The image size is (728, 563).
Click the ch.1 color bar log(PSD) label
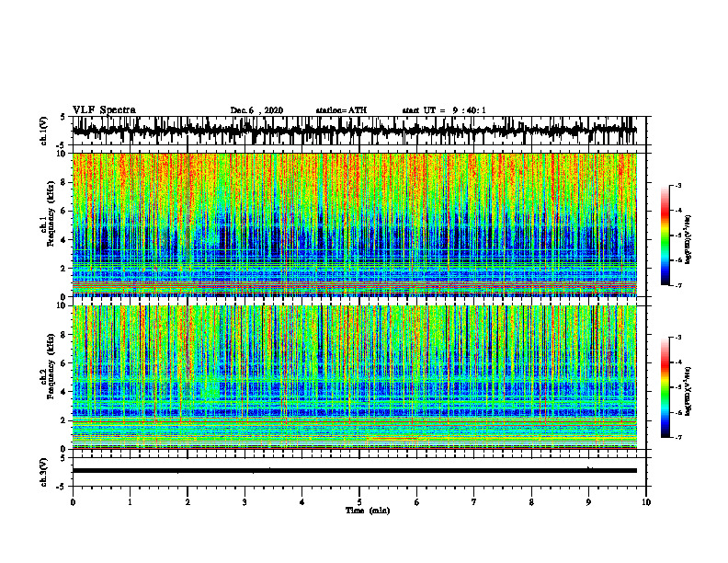point(688,240)
